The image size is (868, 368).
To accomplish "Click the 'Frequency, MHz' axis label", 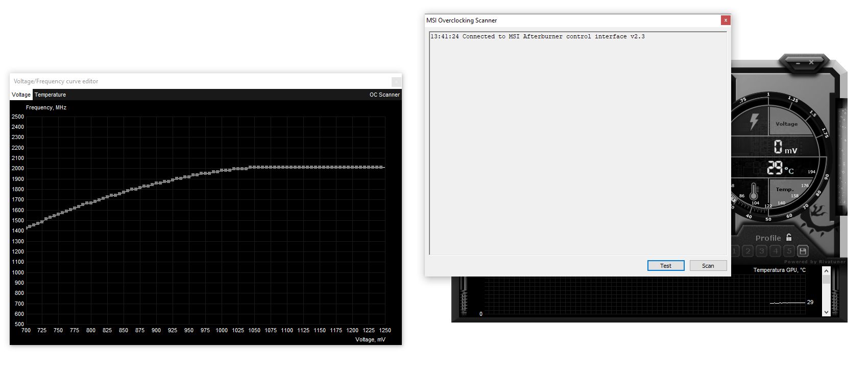I will pyautogui.click(x=46, y=107).
